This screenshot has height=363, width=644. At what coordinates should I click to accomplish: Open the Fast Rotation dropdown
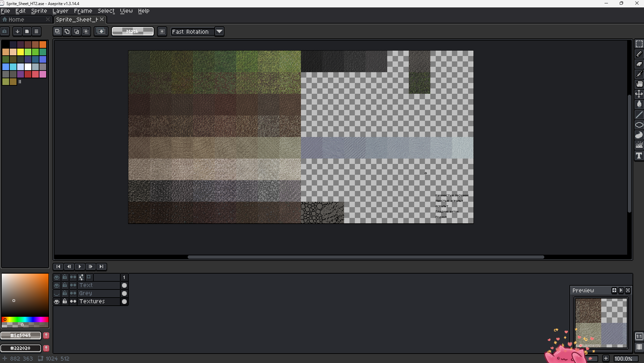click(220, 31)
